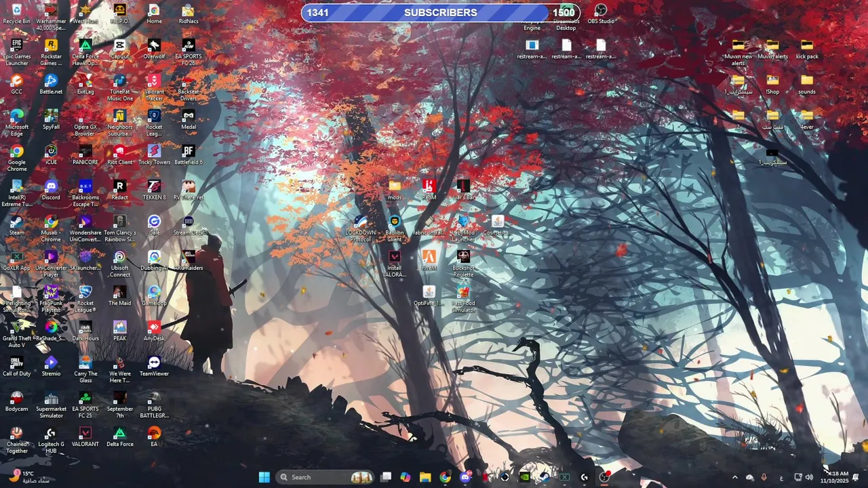Image resolution: width=868 pixels, height=488 pixels.
Task: Launch Ubisoft Connect shortcut
Action: 119,264
